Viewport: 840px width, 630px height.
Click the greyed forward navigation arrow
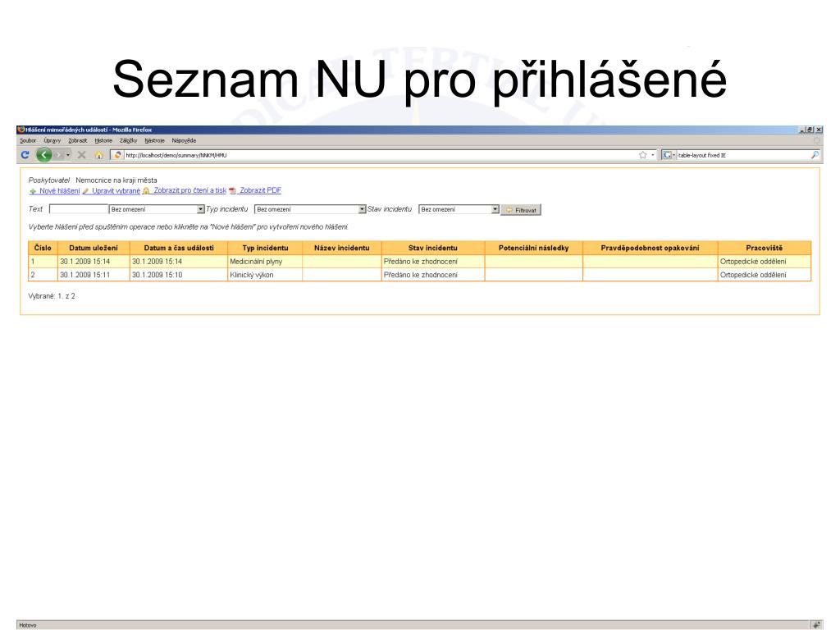(x=58, y=155)
